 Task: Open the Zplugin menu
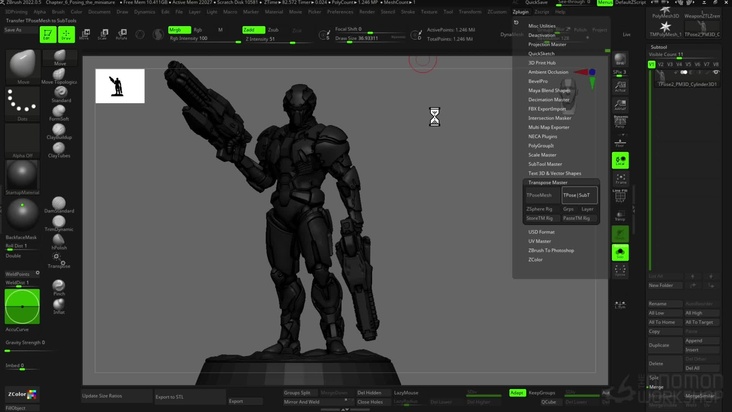[x=519, y=12]
